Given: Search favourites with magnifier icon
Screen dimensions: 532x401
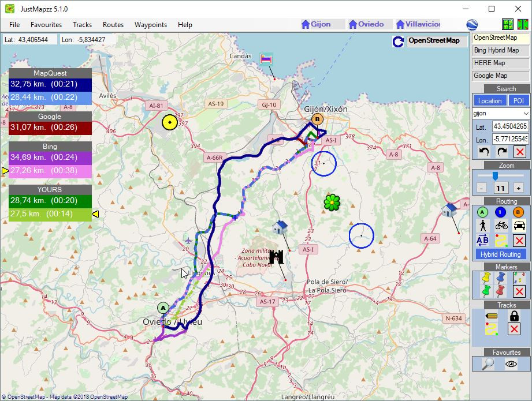Looking at the screenshot, I should click(x=488, y=363).
